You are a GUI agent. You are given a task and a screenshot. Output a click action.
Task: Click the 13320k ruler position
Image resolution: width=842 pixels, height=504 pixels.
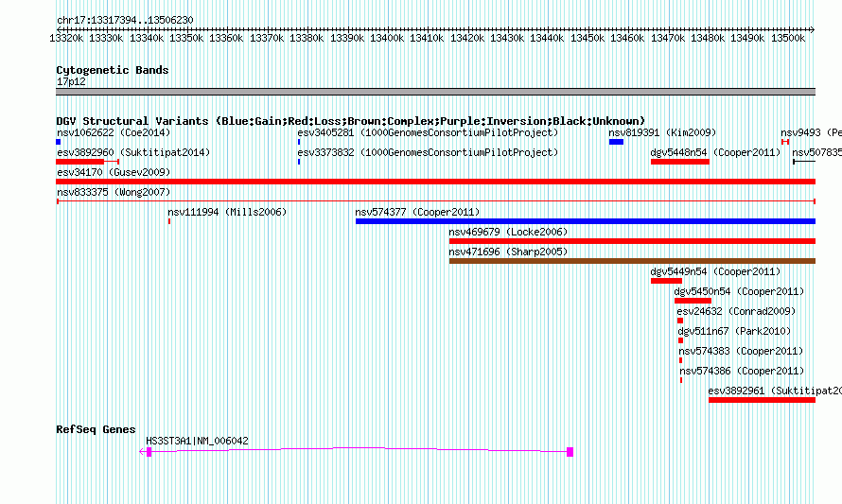66,38
